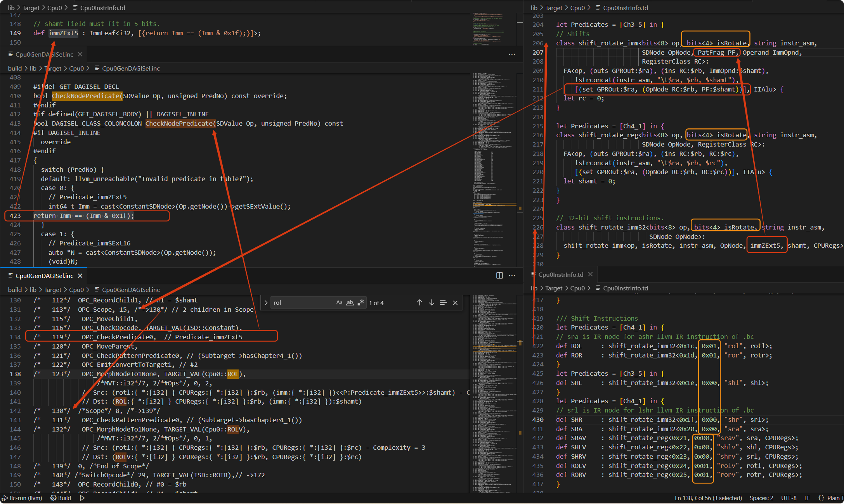Toggle Use Regular Expression in find box
This screenshot has height=504, width=844.
click(x=360, y=302)
